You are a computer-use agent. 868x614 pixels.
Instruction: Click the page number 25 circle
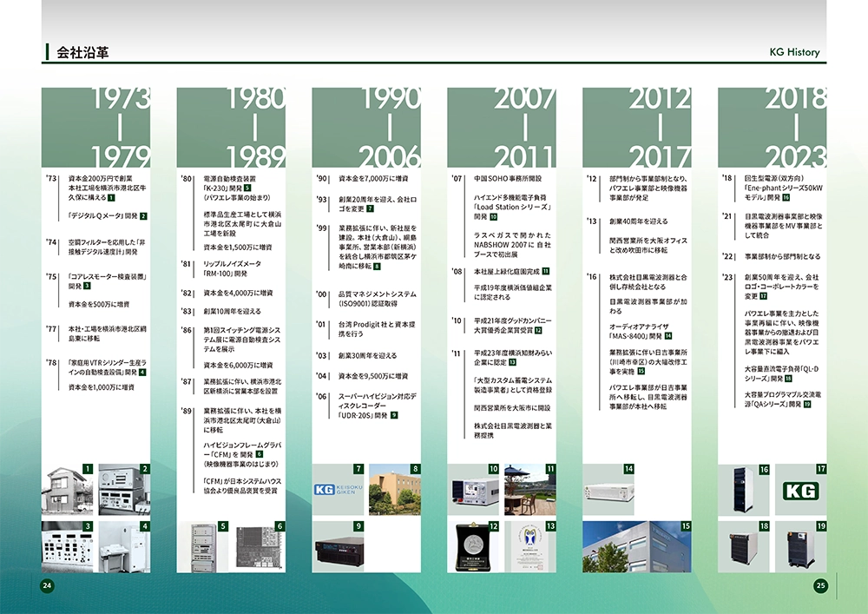click(820, 585)
